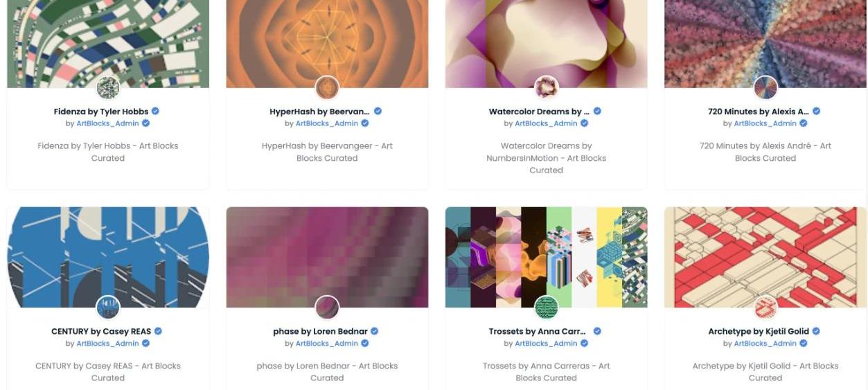868x390 pixels.
Task: Select the Archetype red block banner image
Action: click(765, 257)
